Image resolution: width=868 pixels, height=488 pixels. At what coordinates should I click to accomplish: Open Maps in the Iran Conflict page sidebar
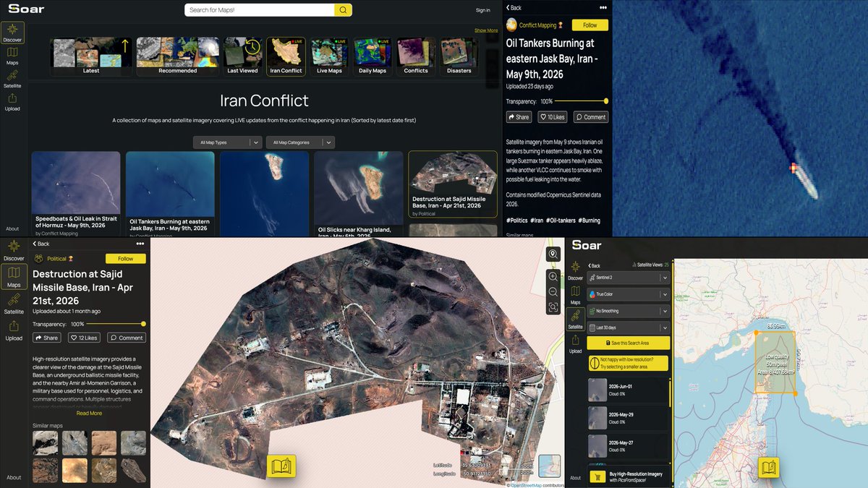tap(12, 56)
